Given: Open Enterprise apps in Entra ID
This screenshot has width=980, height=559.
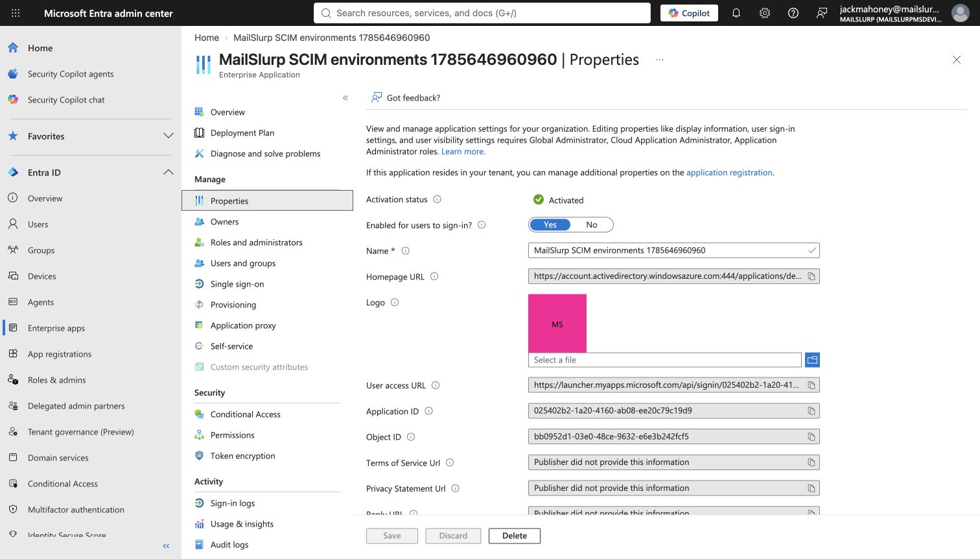Looking at the screenshot, I should 56,328.
